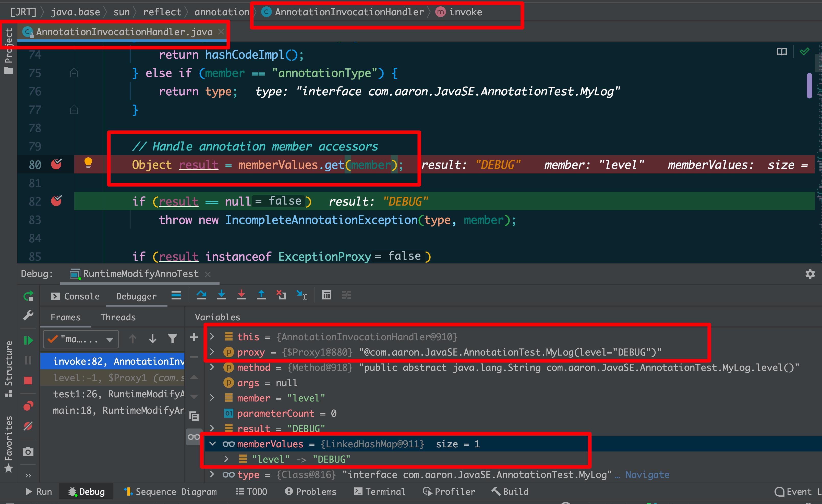Screen dimensions: 822x504
Task: Click the Rerun debug session icon
Action: 28,296
